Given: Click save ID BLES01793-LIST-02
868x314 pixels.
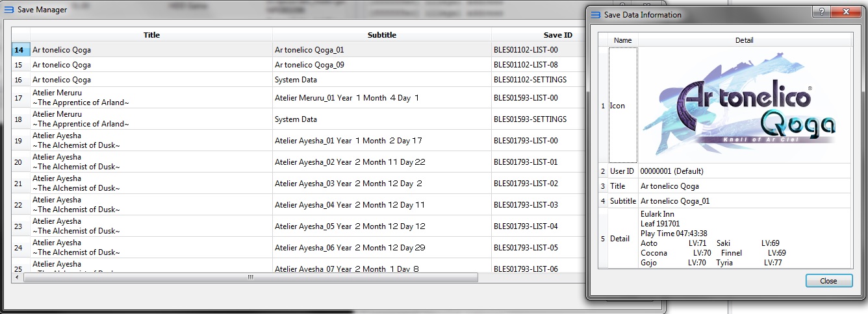Looking at the screenshot, I should (x=538, y=184).
